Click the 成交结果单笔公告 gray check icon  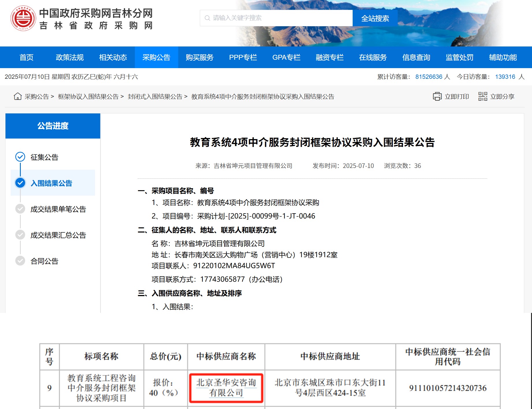[20, 209]
